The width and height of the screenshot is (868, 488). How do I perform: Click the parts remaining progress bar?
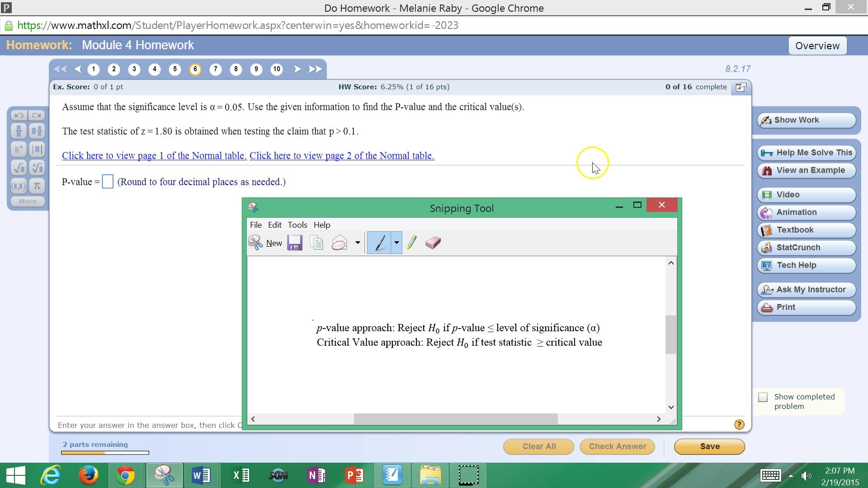coord(104,452)
